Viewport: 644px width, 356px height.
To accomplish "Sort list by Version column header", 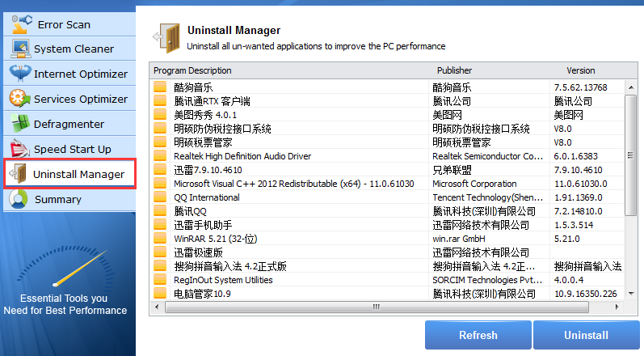I will [x=580, y=70].
